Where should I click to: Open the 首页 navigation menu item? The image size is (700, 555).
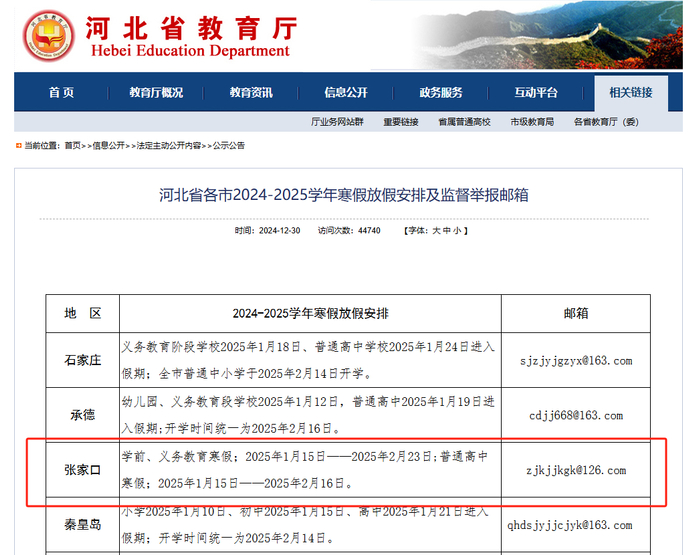pyautogui.click(x=61, y=93)
